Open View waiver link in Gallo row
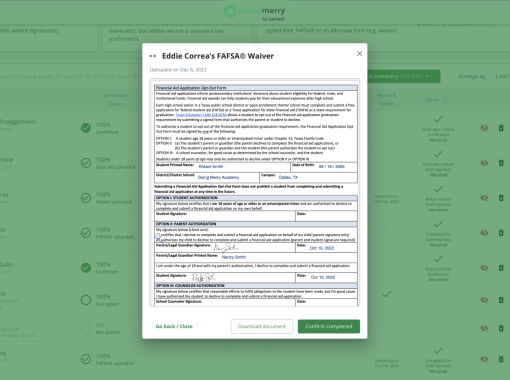This screenshot has width=510, height=380. tap(438, 280)
